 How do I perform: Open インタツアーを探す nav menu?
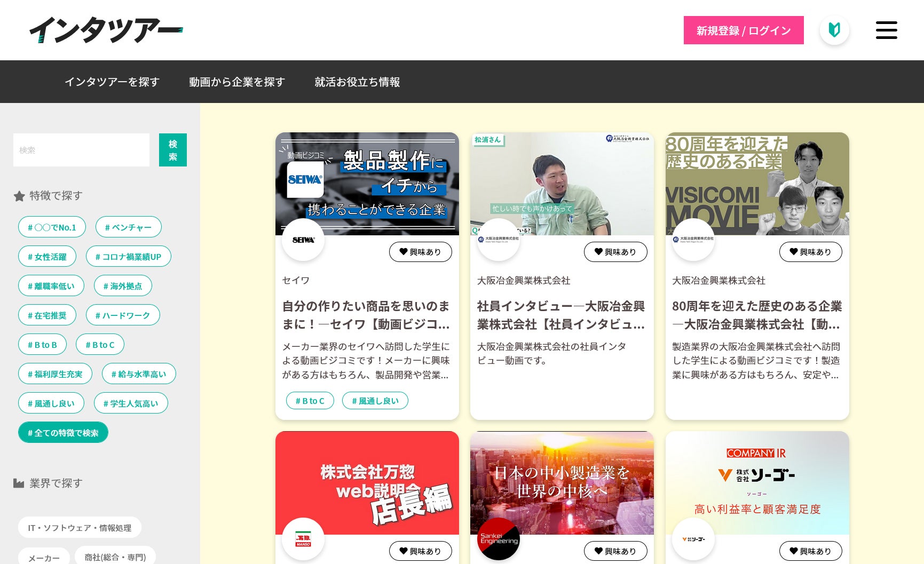(x=112, y=82)
